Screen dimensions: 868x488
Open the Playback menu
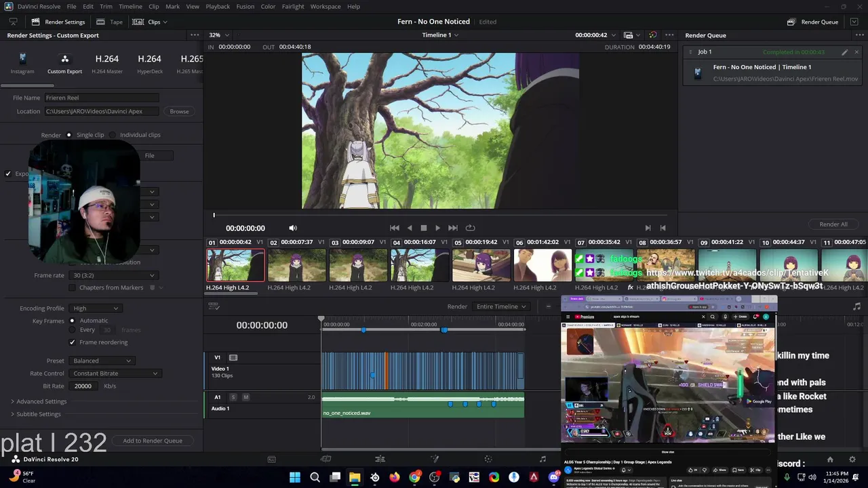coord(218,6)
